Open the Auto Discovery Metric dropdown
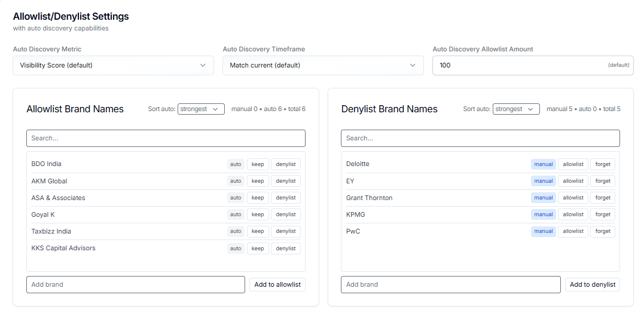Viewport: 644px width, 310px height. point(114,65)
